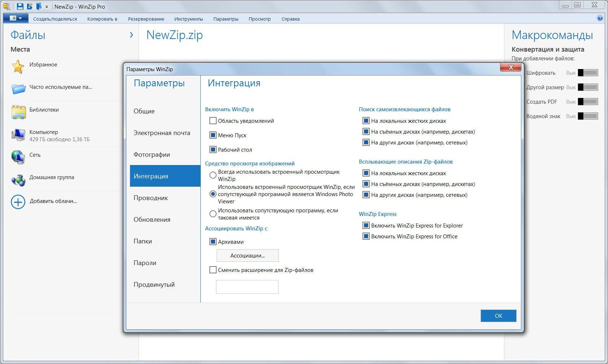Open the Просмотр ribbon tab
608x364 pixels.
pos(260,19)
